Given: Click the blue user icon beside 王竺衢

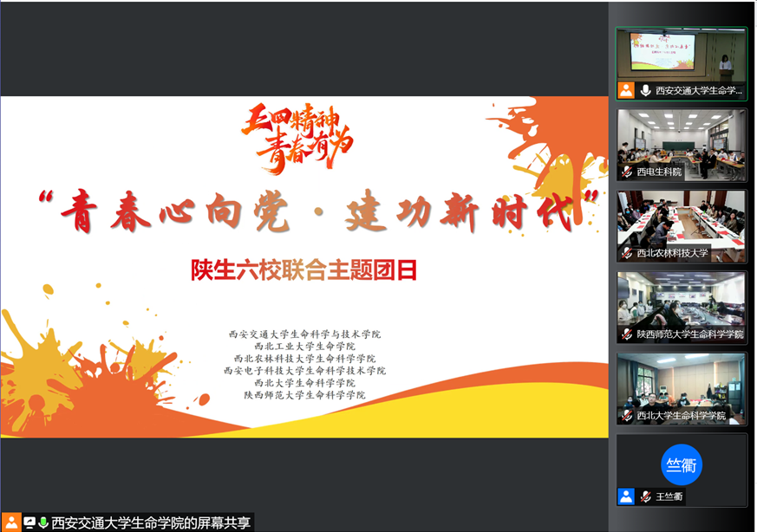Looking at the screenshot, I should (x=626, y=496).
